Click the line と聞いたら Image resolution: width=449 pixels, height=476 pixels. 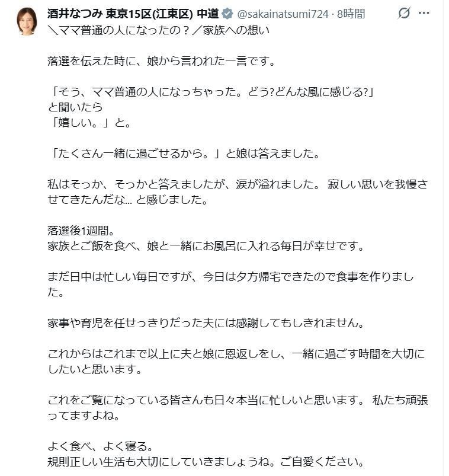click(x=75, y=107)
